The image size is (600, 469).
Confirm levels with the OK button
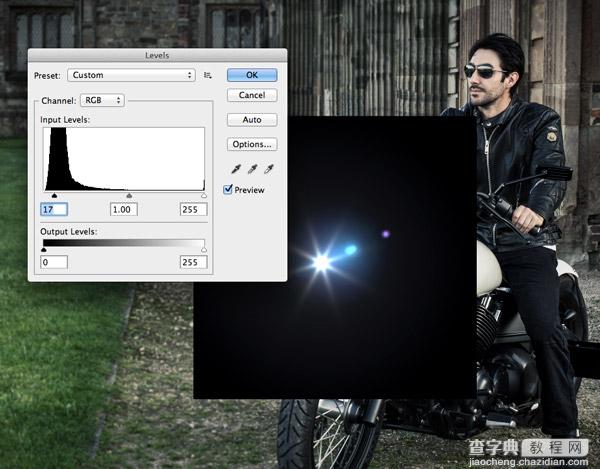pyautogui.click(x=252, y=75)
